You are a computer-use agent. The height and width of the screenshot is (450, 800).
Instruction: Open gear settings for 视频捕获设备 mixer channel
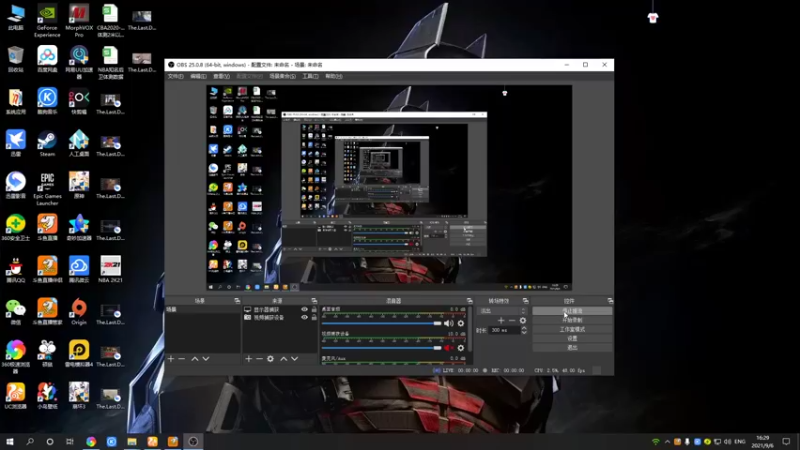tap(461, 348)
